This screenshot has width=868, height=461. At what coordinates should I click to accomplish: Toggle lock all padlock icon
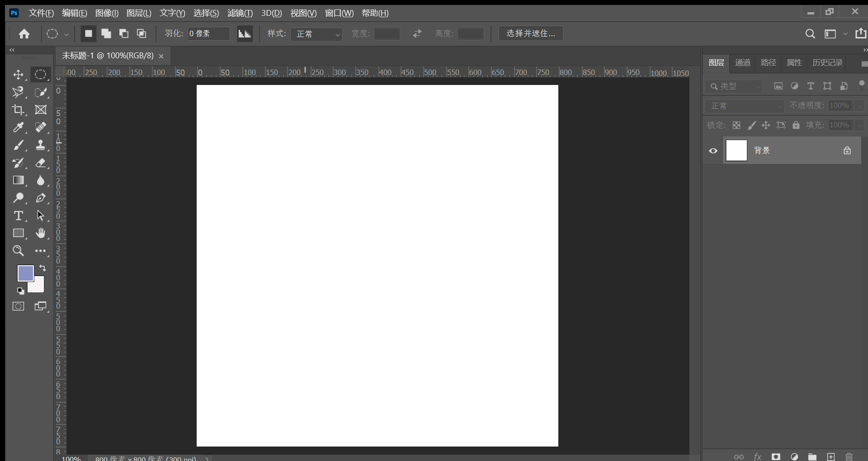[796, 125]
